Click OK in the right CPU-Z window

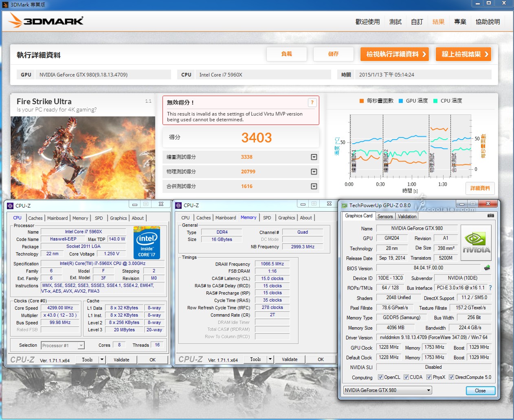click(x=321, y=359)
